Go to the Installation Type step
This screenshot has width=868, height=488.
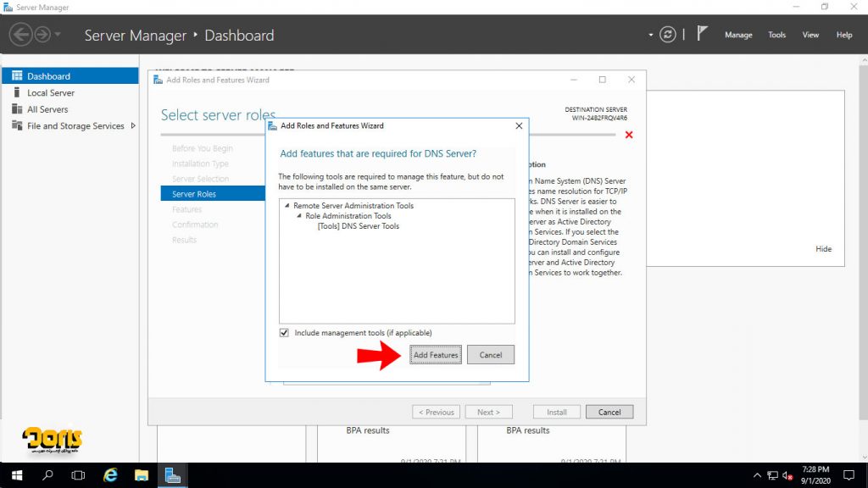[x=200, y=164]
